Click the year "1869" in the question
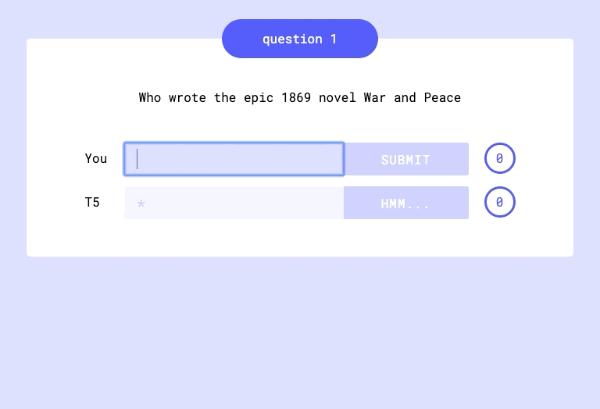This screenshot has width=600, height=409. click(x=295, y=97)
